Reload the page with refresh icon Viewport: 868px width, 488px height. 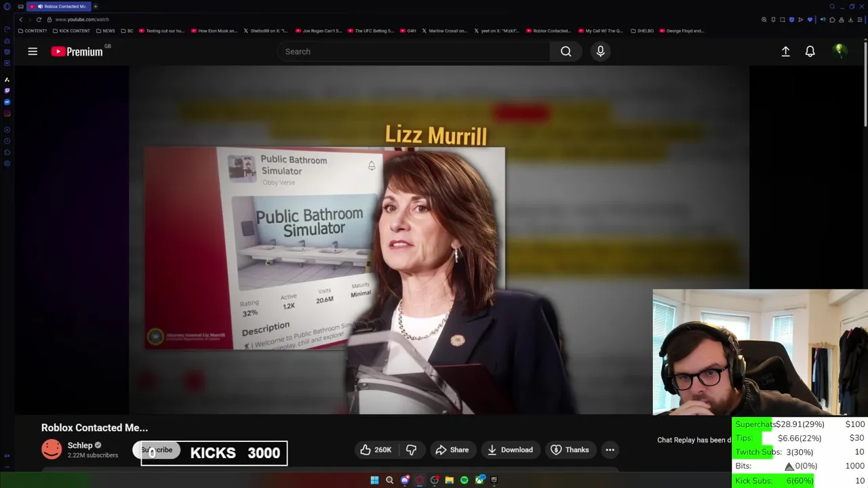[39, 20]
